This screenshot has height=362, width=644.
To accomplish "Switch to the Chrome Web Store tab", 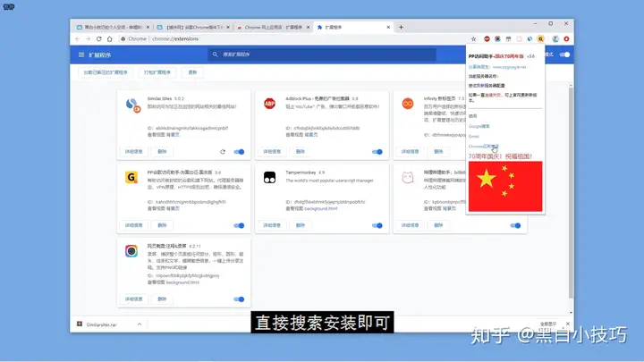I will pos(273,27).
